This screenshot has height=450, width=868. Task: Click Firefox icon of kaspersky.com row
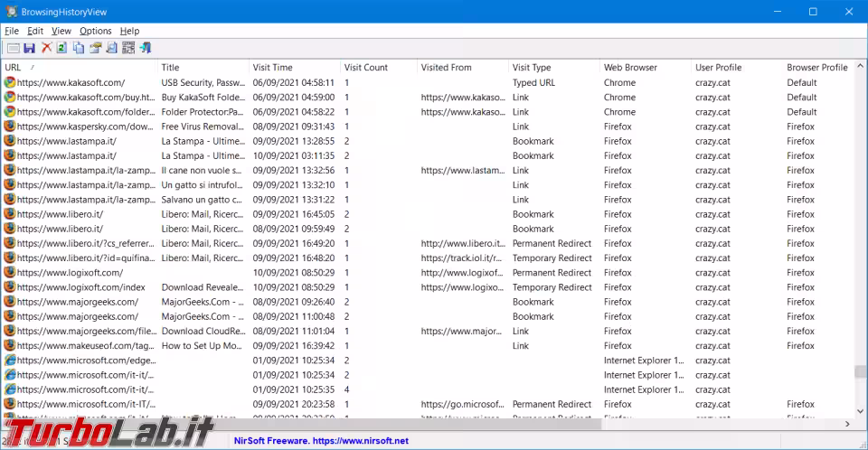(10, 127)
